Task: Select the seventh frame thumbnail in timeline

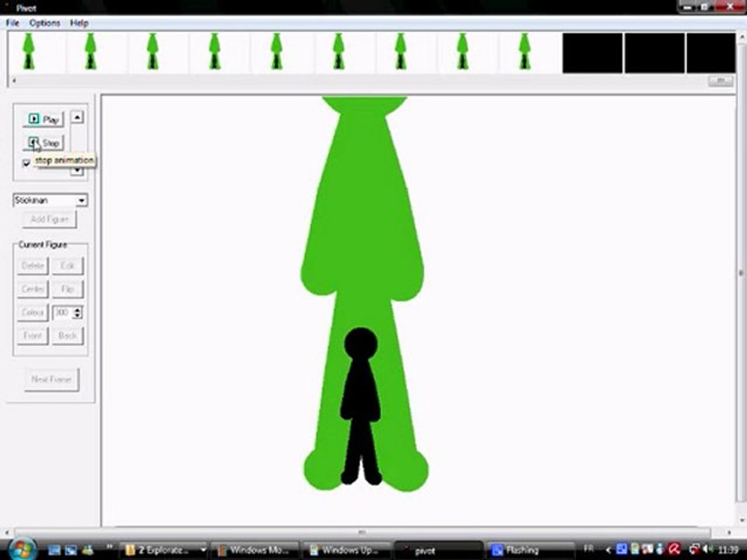Action: tap(406, 52)
